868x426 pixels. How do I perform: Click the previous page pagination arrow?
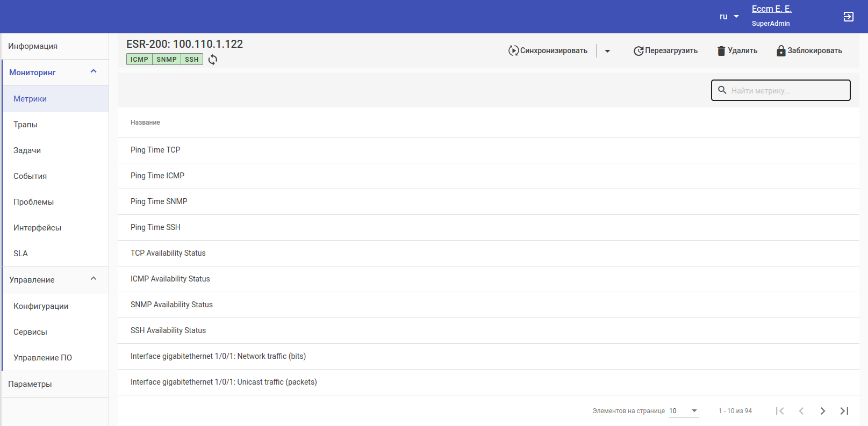(x=801, y=411)
